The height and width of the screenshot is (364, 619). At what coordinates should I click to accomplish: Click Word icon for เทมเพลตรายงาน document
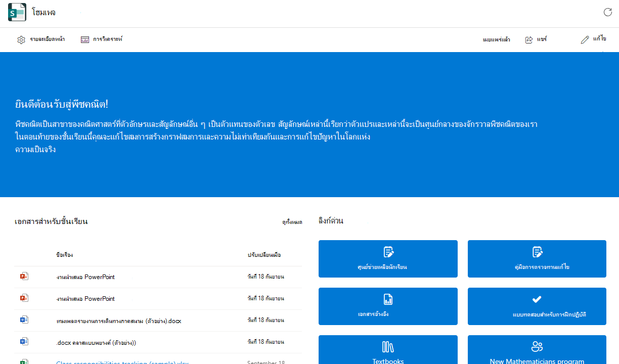pos(24,320)
